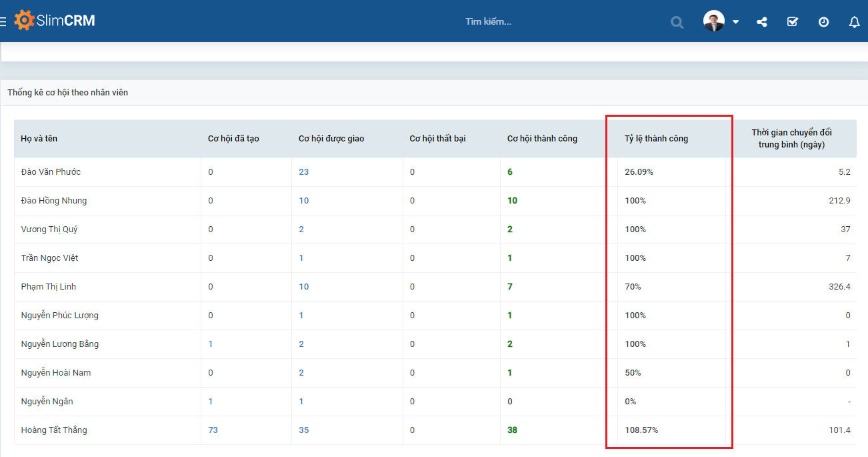Expand the dropdown arrow beside the avatar
This screenshot has height=457, width=868.
[x=735, y=22]
